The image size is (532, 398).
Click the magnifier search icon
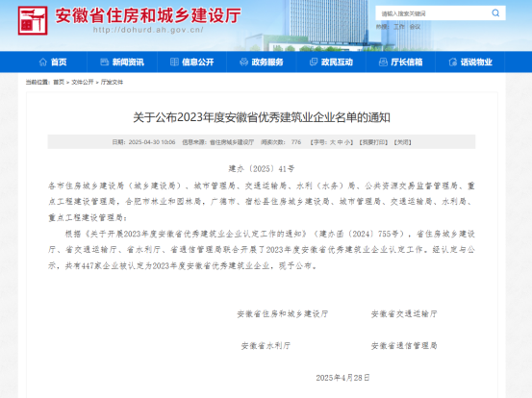495,13
